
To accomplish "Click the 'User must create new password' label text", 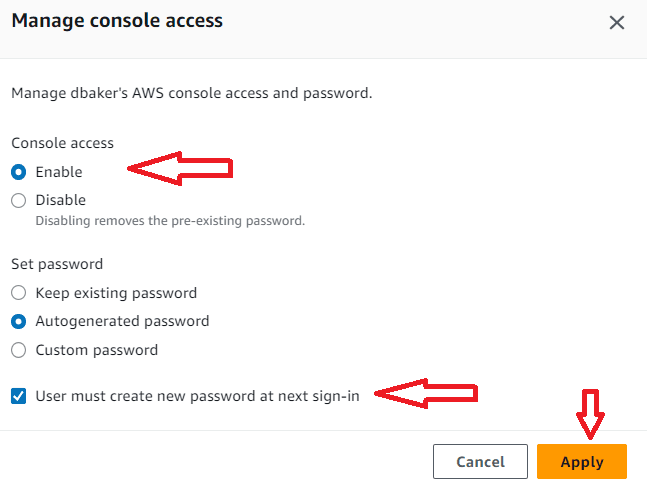I will point(197,395).
